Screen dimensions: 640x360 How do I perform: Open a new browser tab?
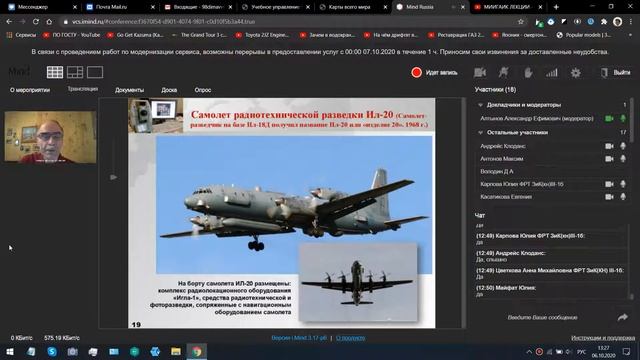pos(556,7)
